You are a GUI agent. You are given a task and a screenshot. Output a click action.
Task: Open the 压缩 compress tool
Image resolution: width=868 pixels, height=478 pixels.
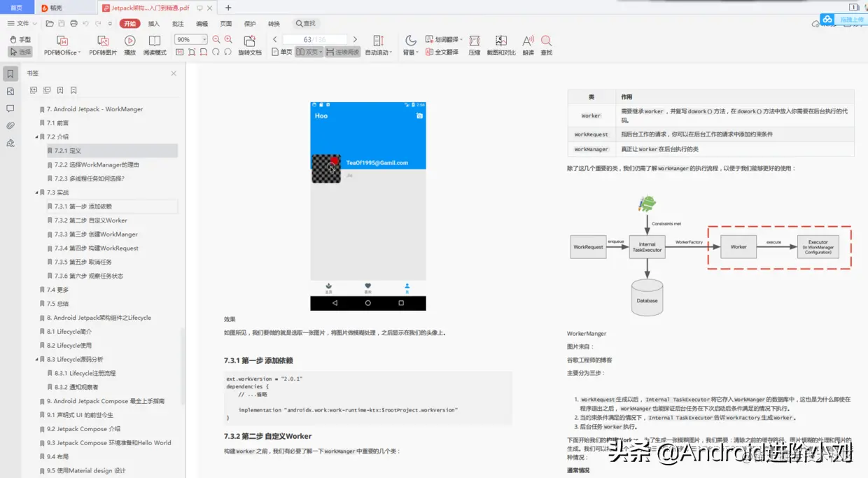(474, 45)
